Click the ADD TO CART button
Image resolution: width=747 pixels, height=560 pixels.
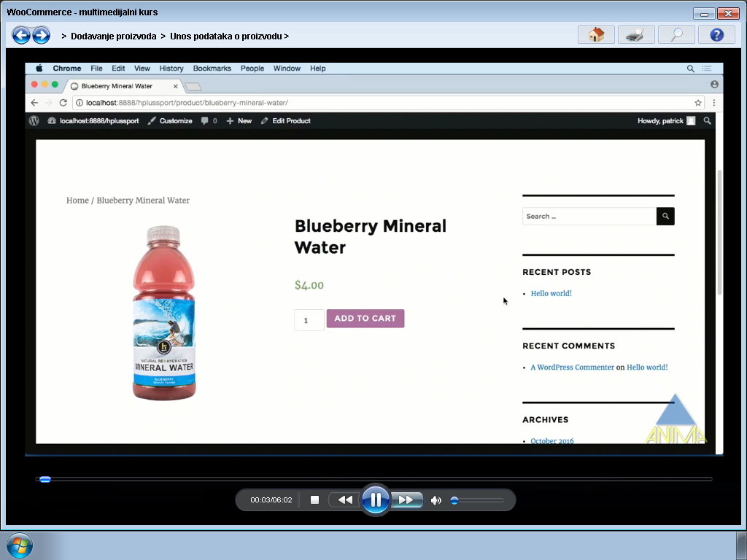pyautogui.click(x=365, y=319)
